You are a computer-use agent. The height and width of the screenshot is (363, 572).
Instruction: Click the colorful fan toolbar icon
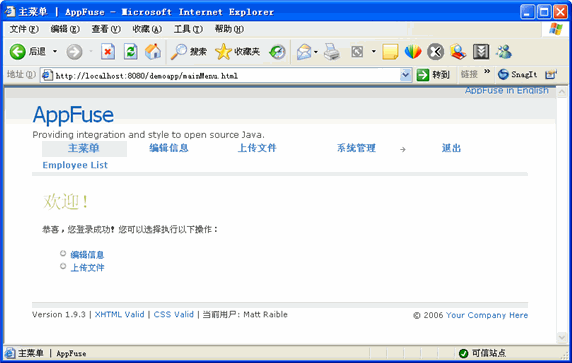pos(413,52)
